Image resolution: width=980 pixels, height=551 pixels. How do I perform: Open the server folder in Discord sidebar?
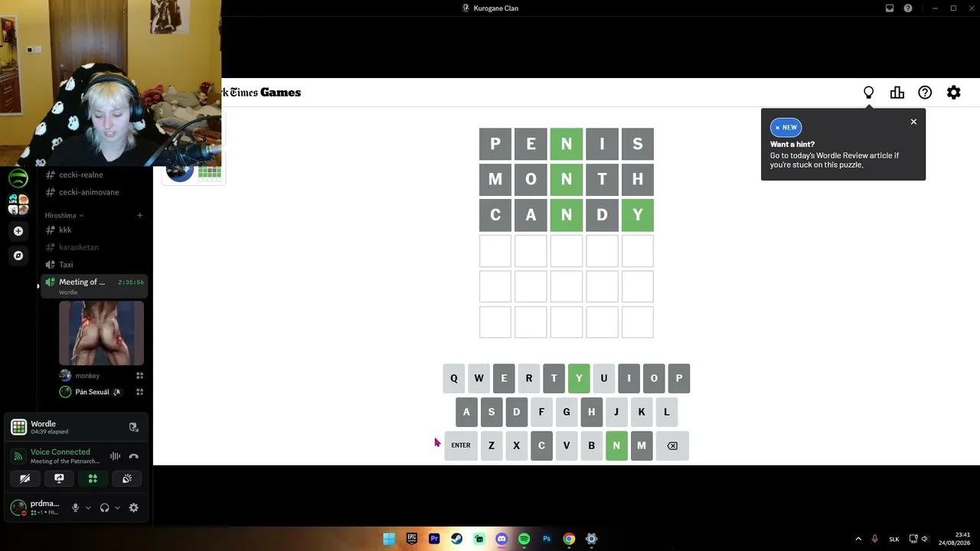18,204
